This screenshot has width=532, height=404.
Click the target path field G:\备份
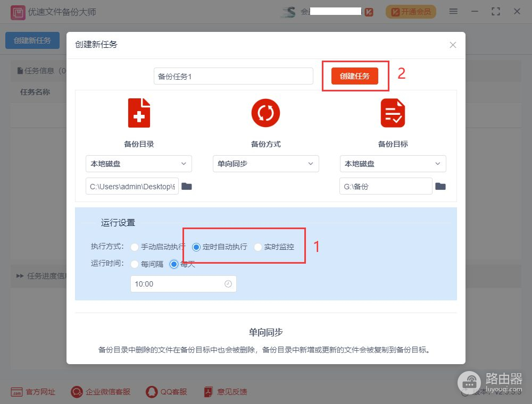[x=386, y=187]
